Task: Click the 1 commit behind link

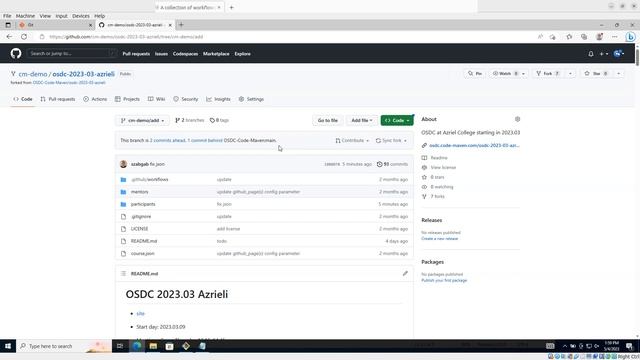Action: tap(205, 140)
